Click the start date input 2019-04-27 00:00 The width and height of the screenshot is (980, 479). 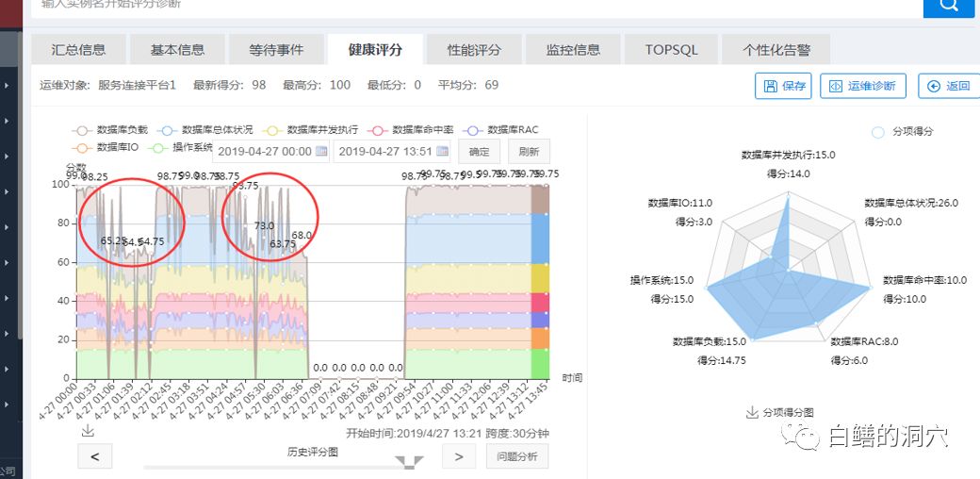270,151
